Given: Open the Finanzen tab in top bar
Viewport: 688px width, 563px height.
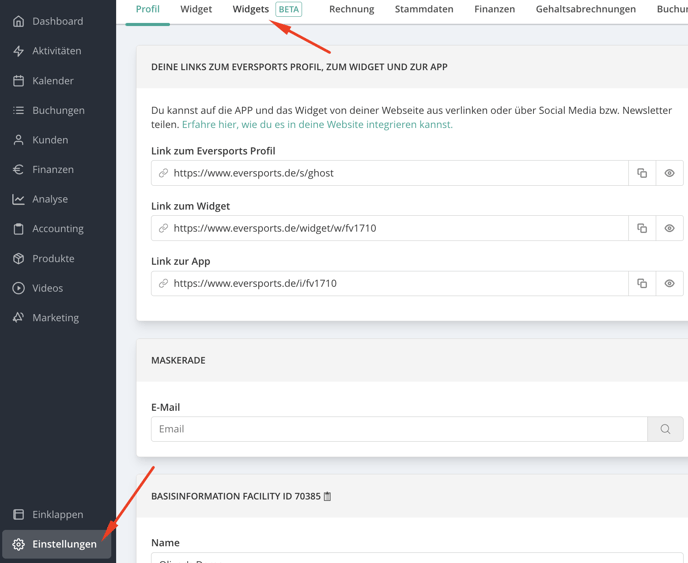Looking at the screenshot, I should click(494, 9).
